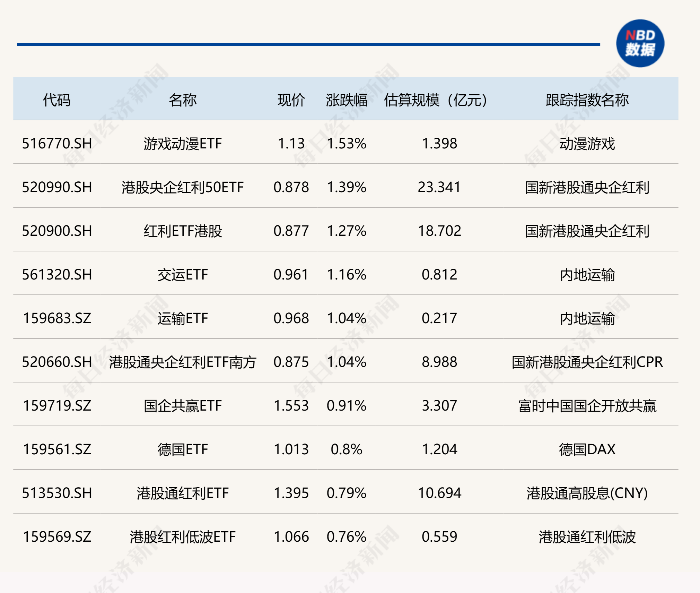This screenshot has height=593, width=700.
Task: Click the 1.398 scale value
Action: click(439, 144)
